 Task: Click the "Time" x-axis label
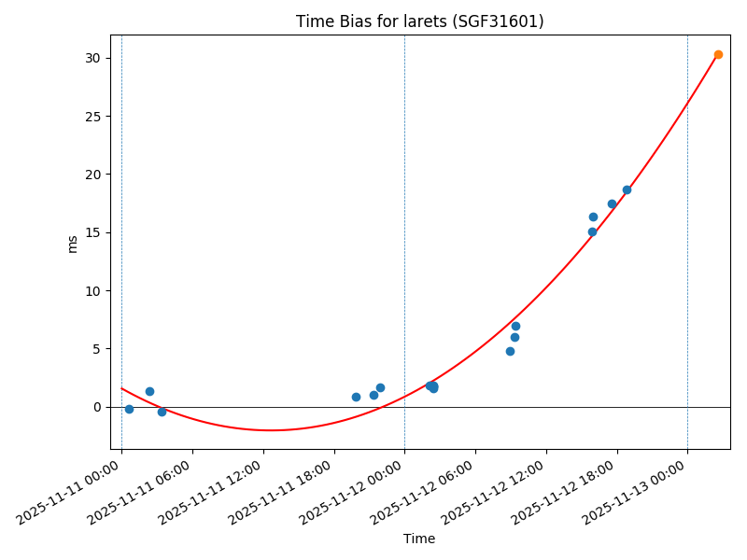pyautogui.click(x=419, y=539)
